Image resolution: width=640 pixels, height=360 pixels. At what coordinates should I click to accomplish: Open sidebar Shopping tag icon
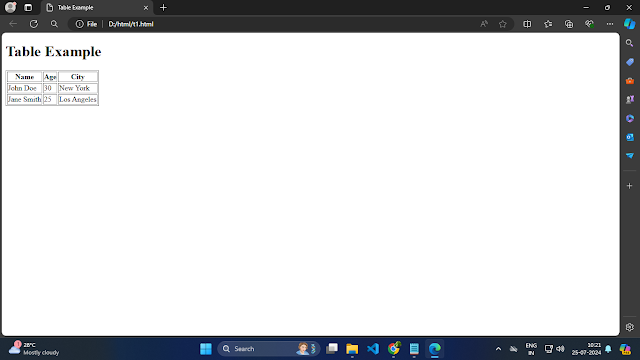(630, 62)
